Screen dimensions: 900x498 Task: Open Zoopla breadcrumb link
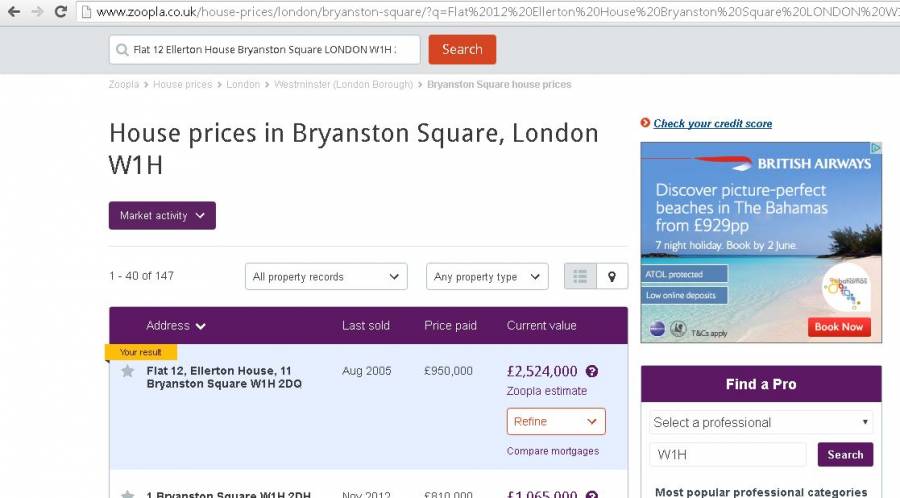click(124, 84)
